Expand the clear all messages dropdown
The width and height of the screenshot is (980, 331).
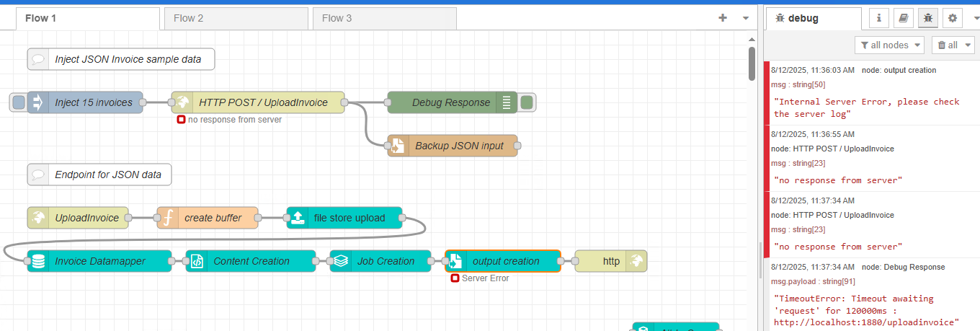point(968,45)
